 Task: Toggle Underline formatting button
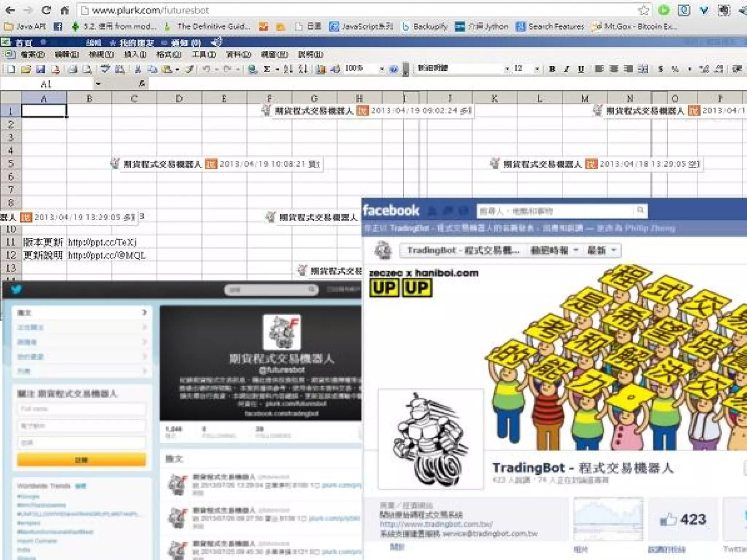click(x=581, y=69)
